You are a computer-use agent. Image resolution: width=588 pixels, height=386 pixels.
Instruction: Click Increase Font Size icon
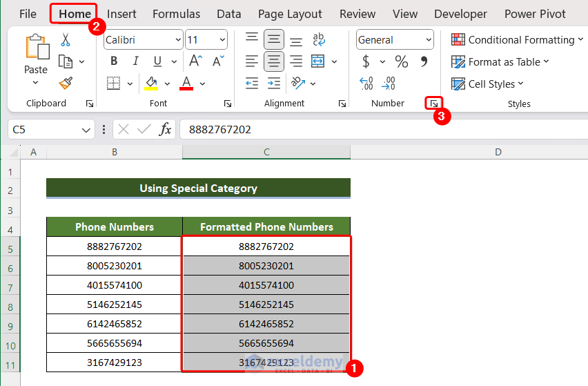pyautogui.click(x=195, y=61)
